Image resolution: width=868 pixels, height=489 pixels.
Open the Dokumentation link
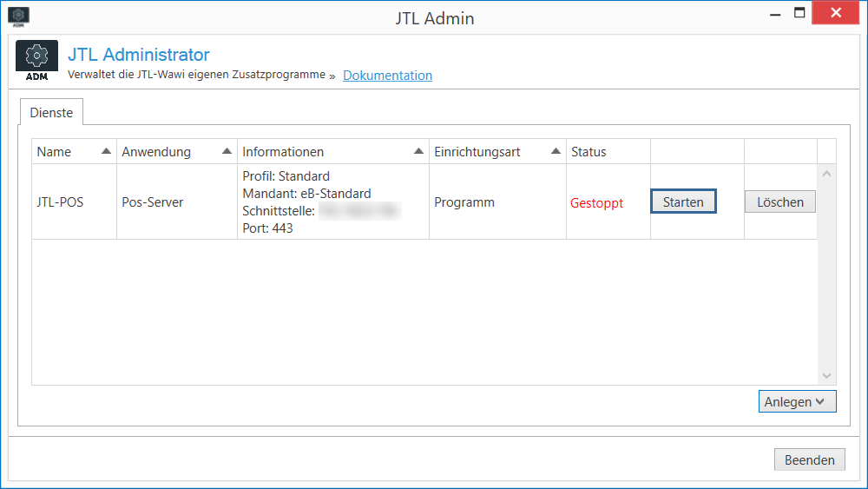(x=387, y=76)
